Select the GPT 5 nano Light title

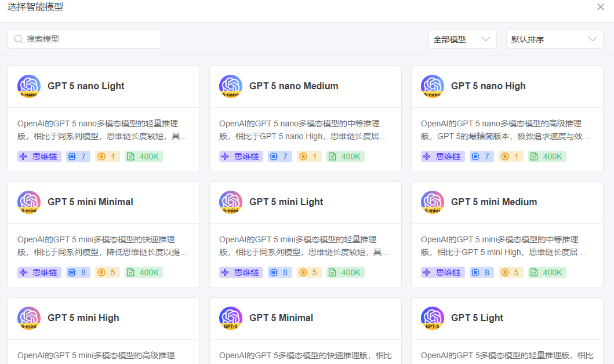pyautogui.click(x=86, y=86)
